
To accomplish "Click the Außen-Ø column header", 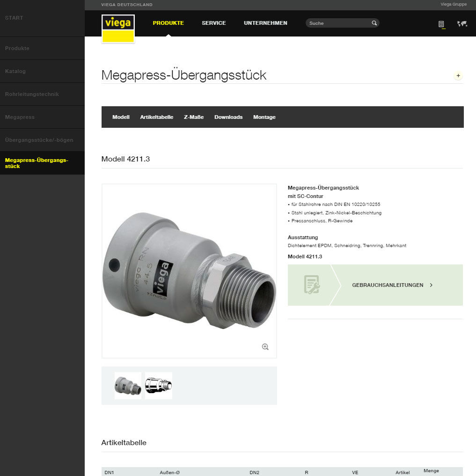I will [169, 472].
